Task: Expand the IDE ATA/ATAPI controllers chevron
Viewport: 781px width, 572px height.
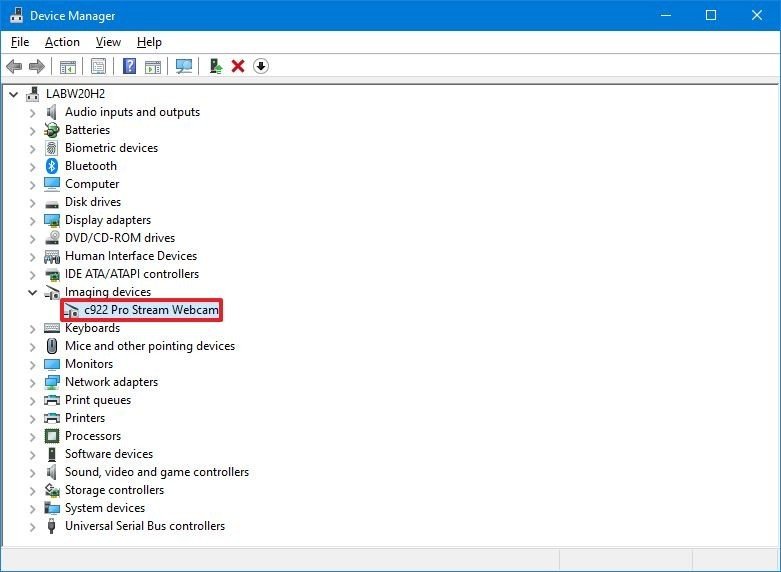Action: tap(33, 275)
